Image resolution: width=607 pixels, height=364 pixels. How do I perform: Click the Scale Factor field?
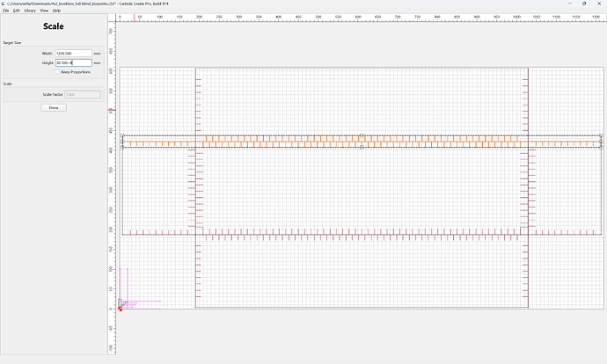tap(83, 94)
